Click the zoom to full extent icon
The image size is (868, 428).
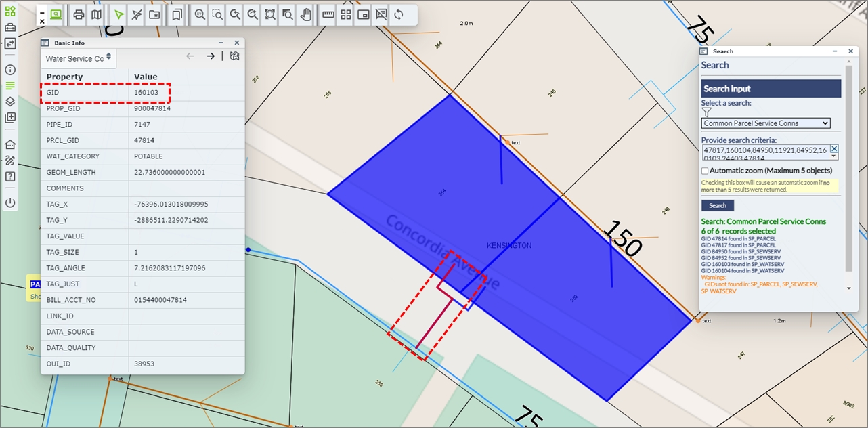(270, 15)
